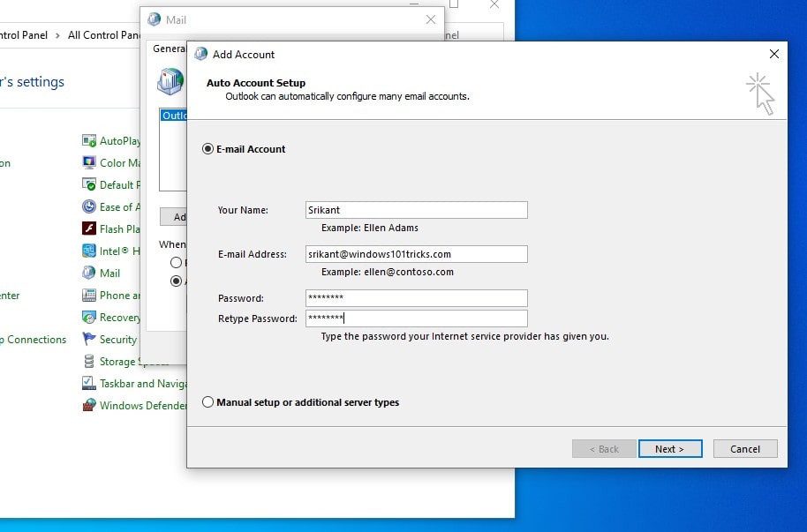Cancel the Add Account wizard

point(744,448)
